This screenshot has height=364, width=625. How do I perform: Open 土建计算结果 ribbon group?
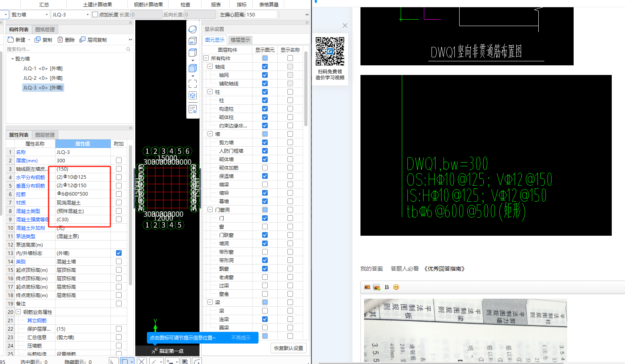pyautogui.click(x=98, y=4)
